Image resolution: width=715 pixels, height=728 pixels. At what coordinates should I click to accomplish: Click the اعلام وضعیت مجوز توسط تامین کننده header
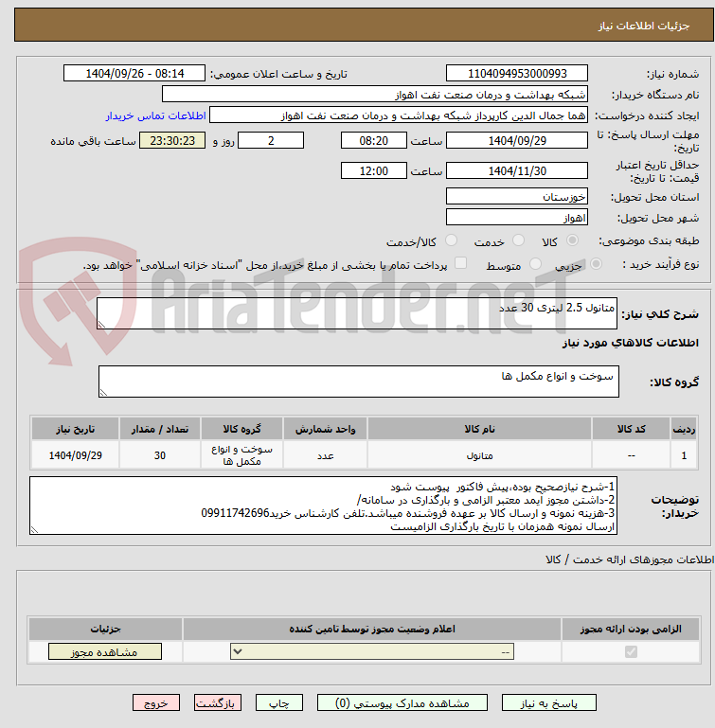pos(372,629)
